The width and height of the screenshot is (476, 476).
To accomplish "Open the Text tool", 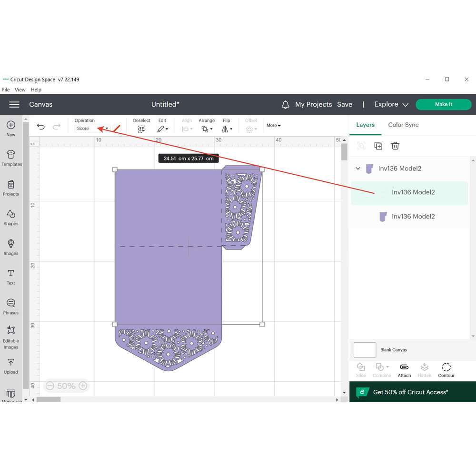I will pyautogui.click(x=10, y=277).
